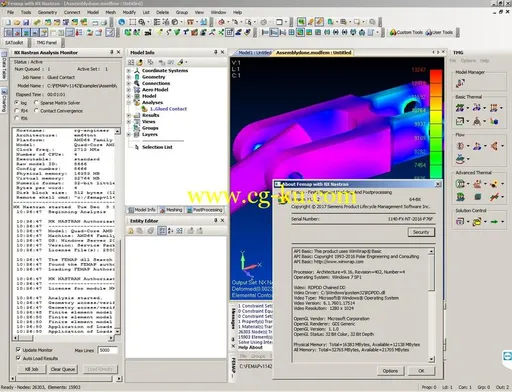
Task: Switch to the PostProcessing tab
Action: (x=204, y=210)
